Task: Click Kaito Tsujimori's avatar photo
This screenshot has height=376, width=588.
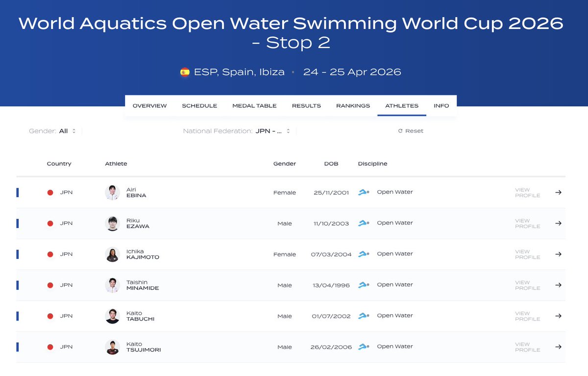Action: click(x=112, y=347)
